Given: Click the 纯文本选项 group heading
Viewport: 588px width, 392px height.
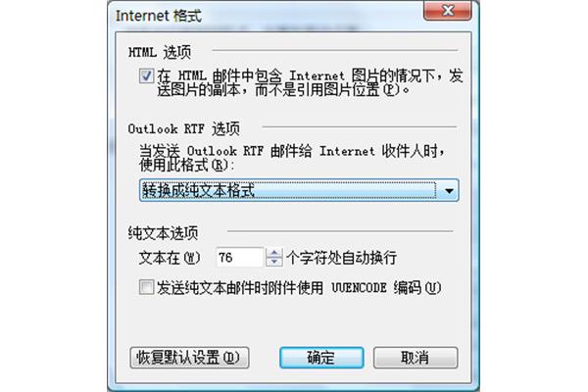Looking at the screenshot, I should pyautogui.click(x=163, y=233).
